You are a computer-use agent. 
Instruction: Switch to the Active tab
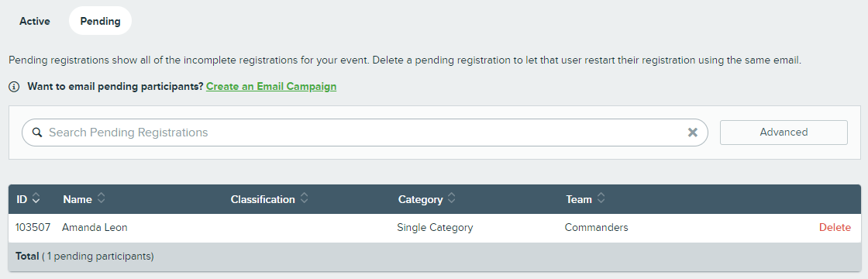click(35, 21)
